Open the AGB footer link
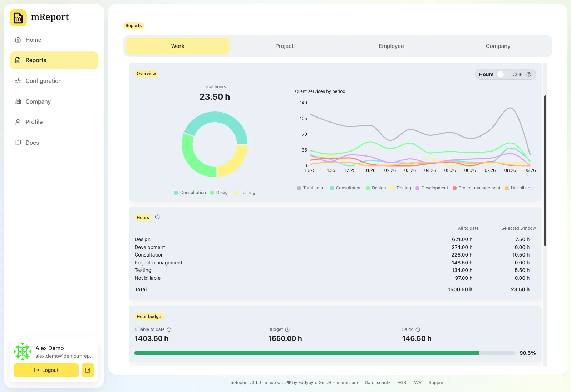This screenshot has width=571, height=392. click(402, 383)
